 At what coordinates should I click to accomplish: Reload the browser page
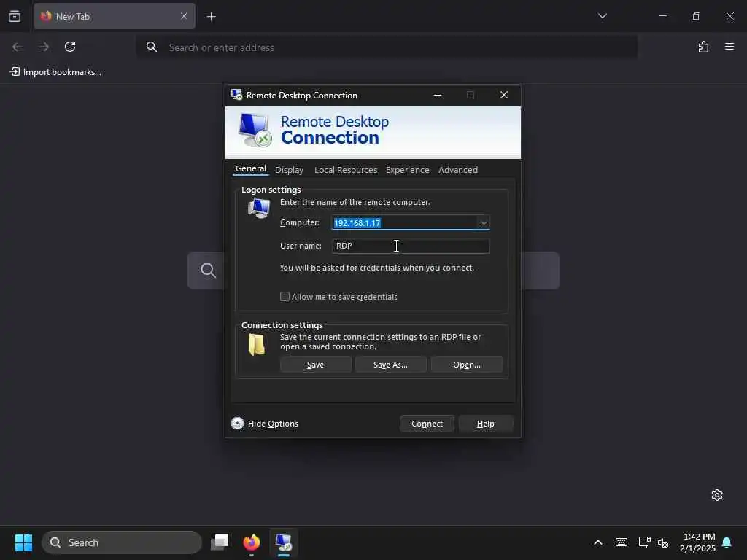[70, 47]
